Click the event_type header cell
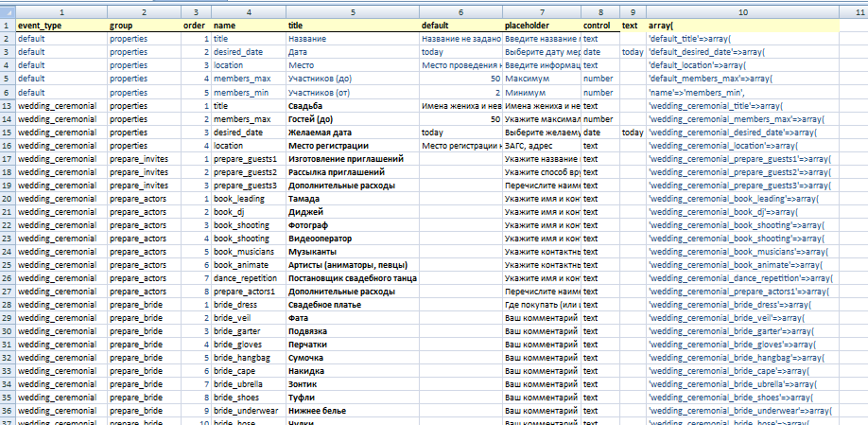This screenshot has height=425, width=868. (x=61, y=26)
